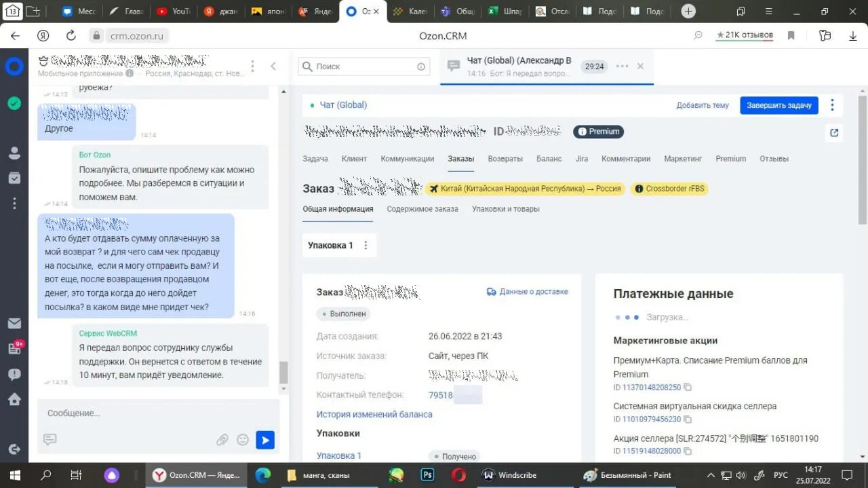The width and height of the screenshot is (868, 488).
Task: Go to home icon in sidebar
Action: [x=14, y=399]
